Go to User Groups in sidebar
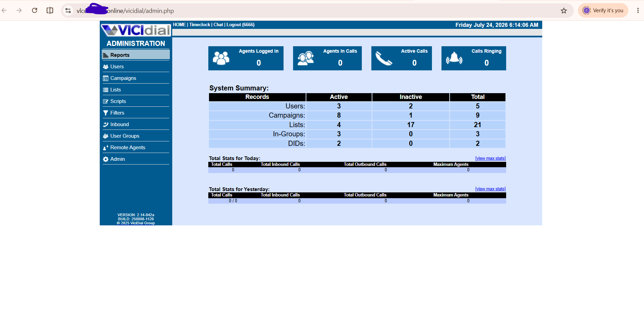Viewport: 644px width, 327px height. click(x=125, y=136)
